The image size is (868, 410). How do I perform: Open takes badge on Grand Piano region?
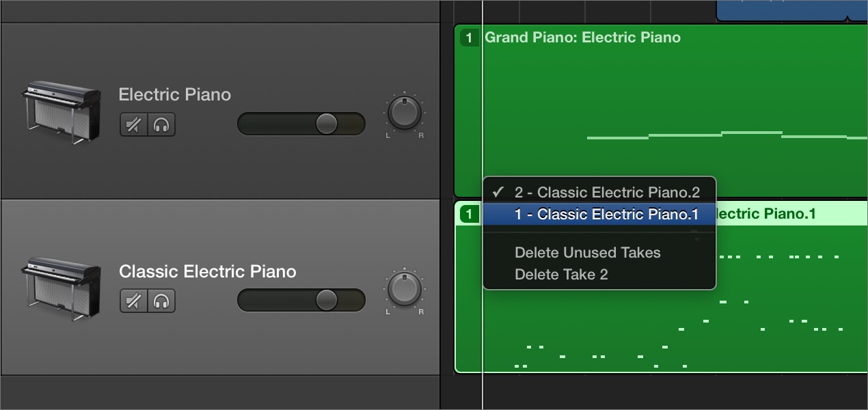469,38
